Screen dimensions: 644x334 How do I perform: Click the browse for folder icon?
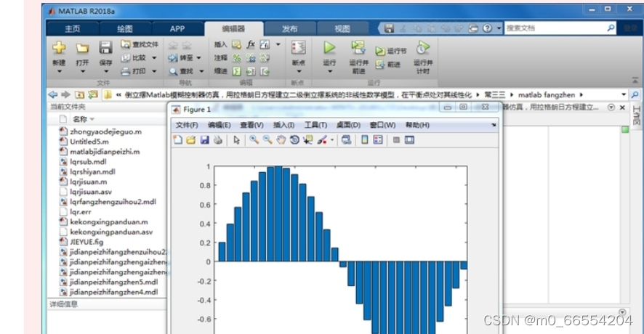pos(93,95)
